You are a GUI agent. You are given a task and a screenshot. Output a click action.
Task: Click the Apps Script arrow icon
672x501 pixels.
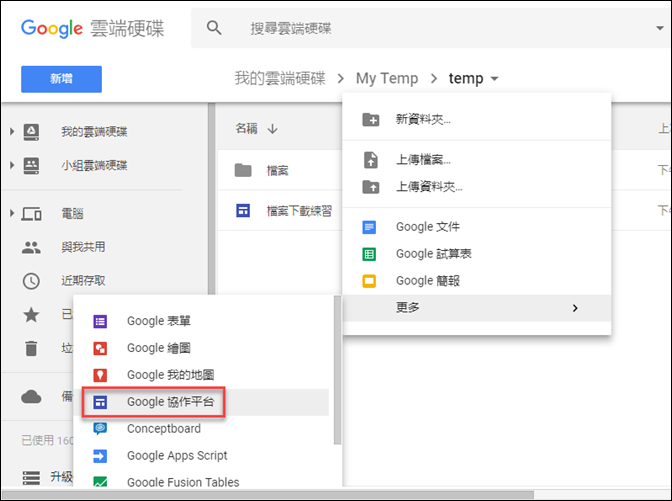pos(100,456)
